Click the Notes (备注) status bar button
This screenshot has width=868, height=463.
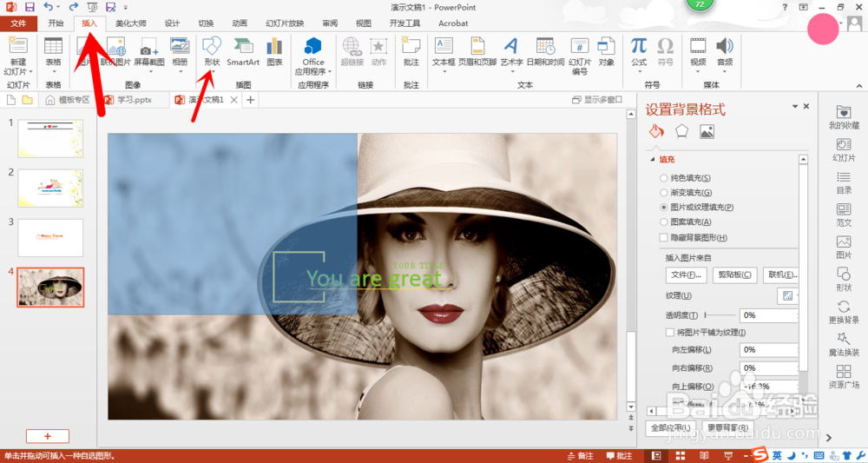(x=581, y=456)
